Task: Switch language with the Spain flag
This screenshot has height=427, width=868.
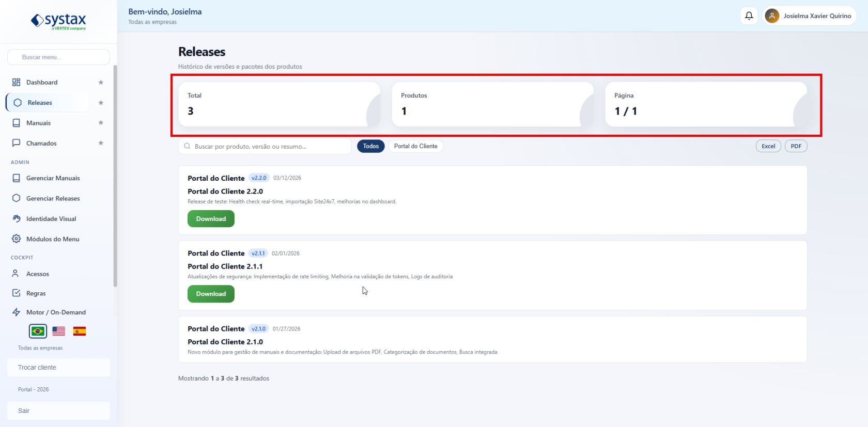Action: click(80, 331)
